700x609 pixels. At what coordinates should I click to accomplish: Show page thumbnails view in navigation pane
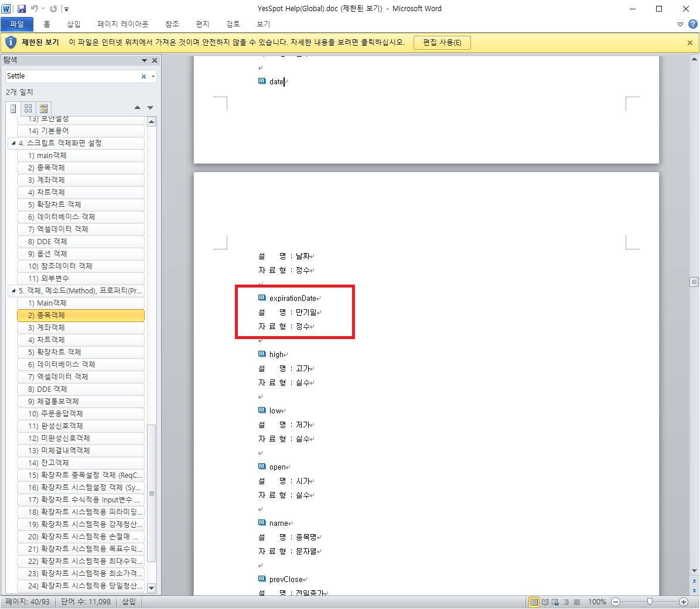(x=28, y=108)
